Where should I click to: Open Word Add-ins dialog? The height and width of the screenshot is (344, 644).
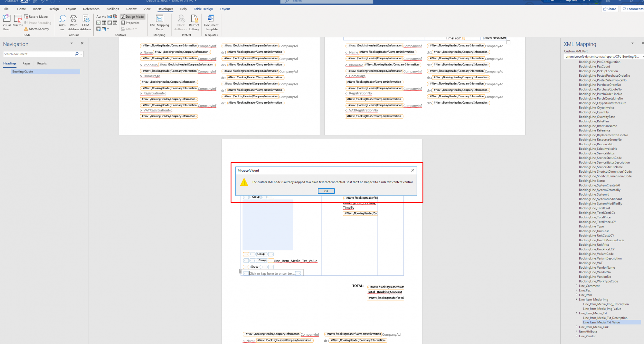pos(74,22)
